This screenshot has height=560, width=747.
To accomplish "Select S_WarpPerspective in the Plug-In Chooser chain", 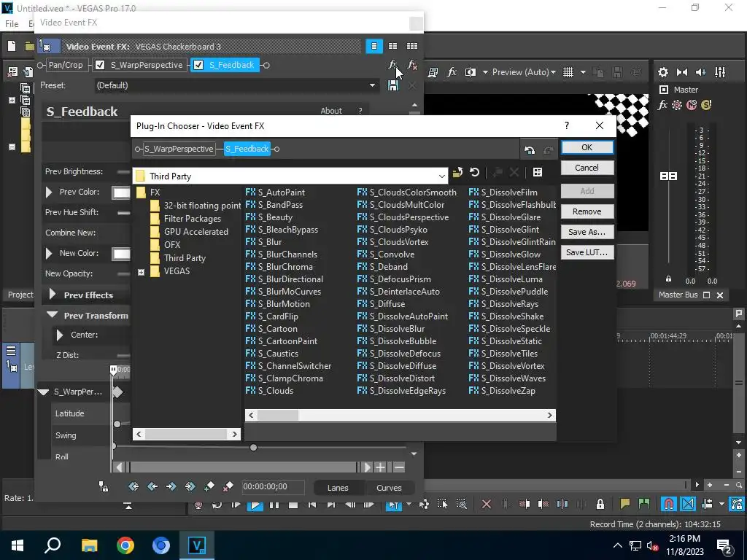I will coord(179,149).
